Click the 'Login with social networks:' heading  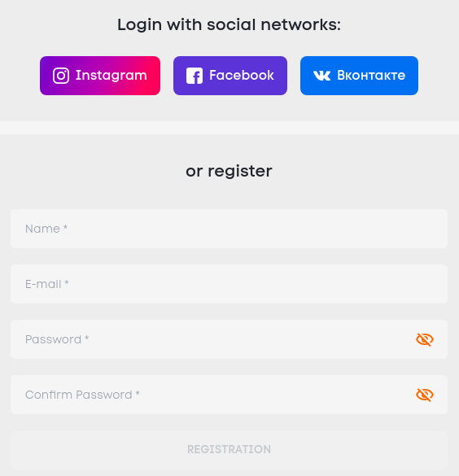[x=229, y=25]
